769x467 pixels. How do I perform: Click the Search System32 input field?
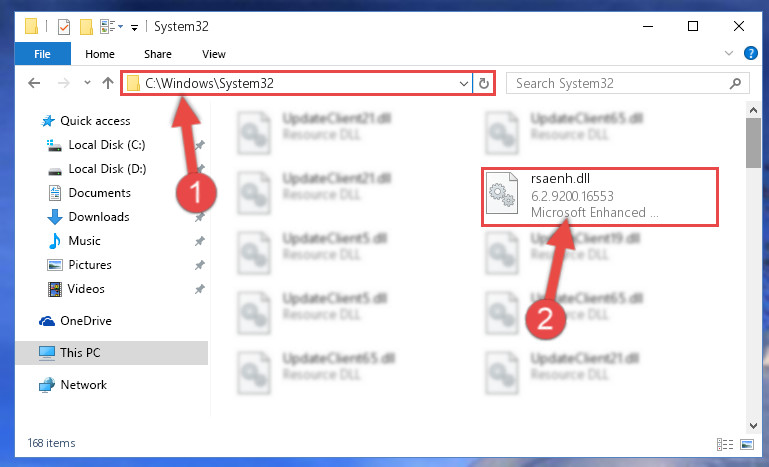621,83
